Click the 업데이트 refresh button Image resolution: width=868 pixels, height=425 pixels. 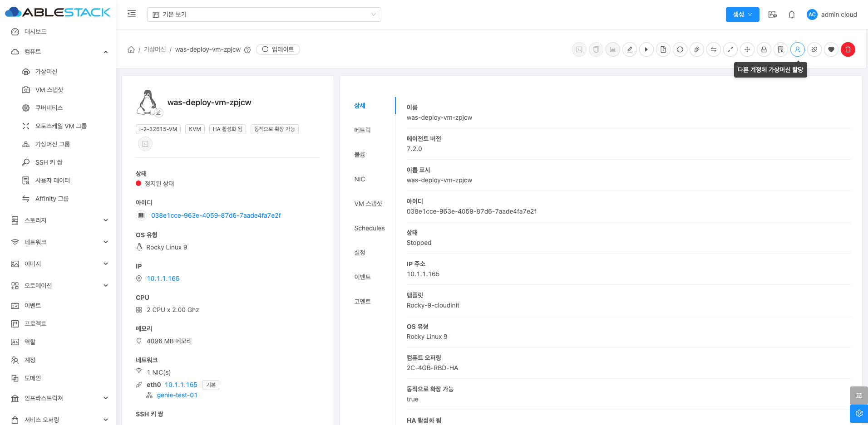pos(278,49)
